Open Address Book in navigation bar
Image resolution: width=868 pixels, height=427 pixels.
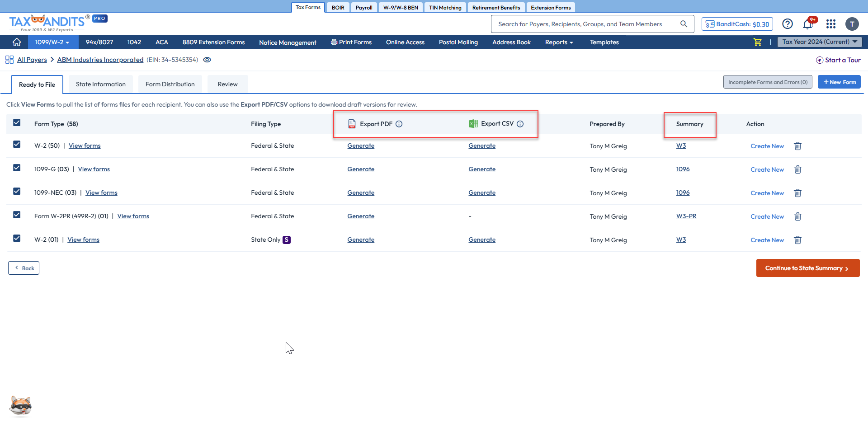[x=511, y=42]
